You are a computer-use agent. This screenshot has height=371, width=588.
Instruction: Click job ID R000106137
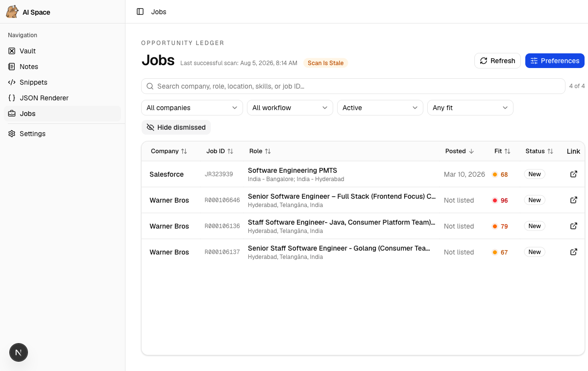pos(222,252)
